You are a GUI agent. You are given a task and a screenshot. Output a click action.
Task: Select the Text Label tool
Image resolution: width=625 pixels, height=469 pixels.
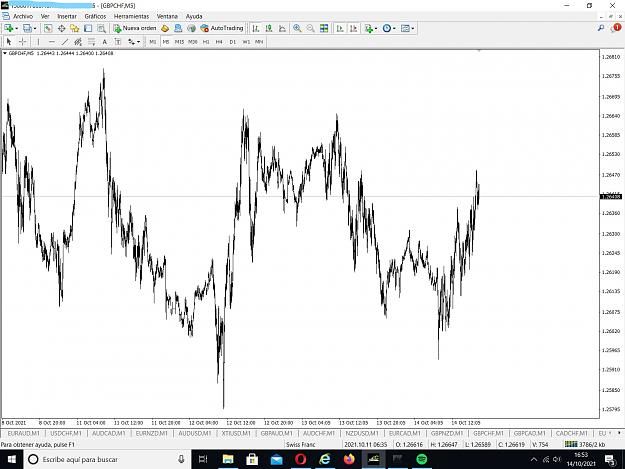(118, 41)
